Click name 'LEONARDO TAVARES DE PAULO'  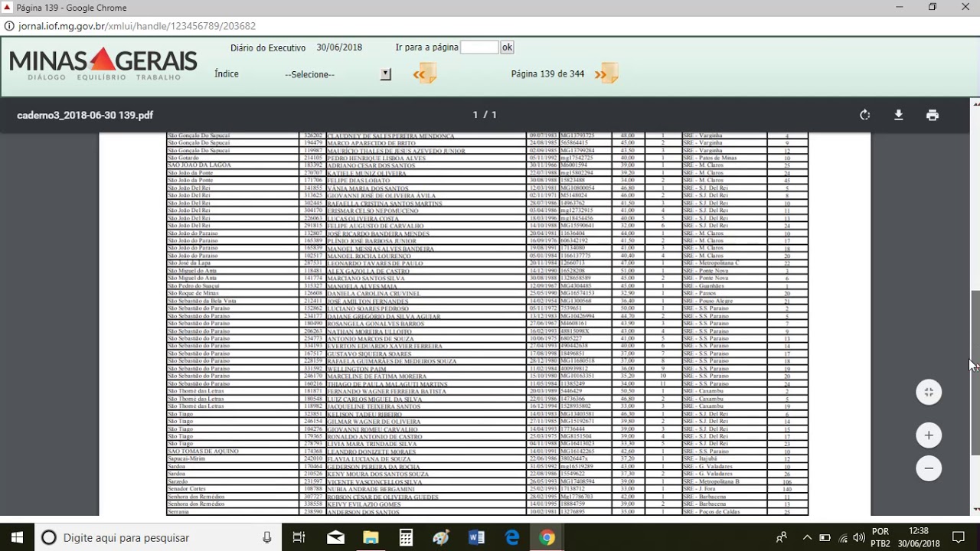375,264
